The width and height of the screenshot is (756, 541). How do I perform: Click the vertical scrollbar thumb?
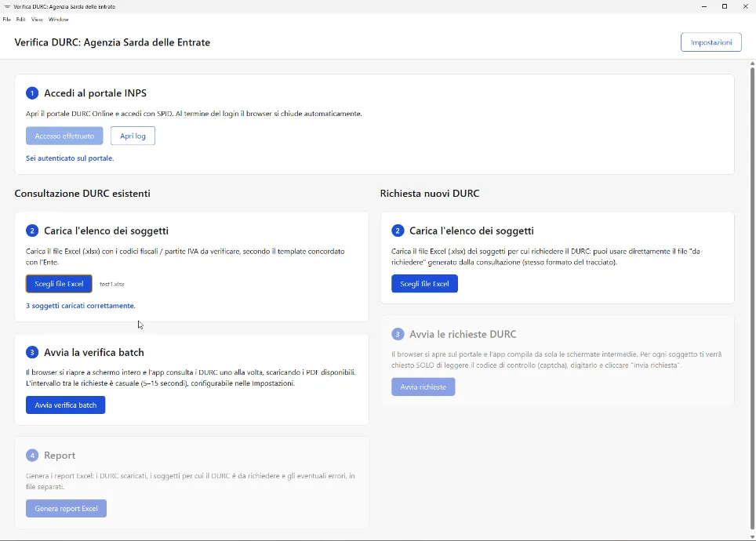(x=752, y=299)
